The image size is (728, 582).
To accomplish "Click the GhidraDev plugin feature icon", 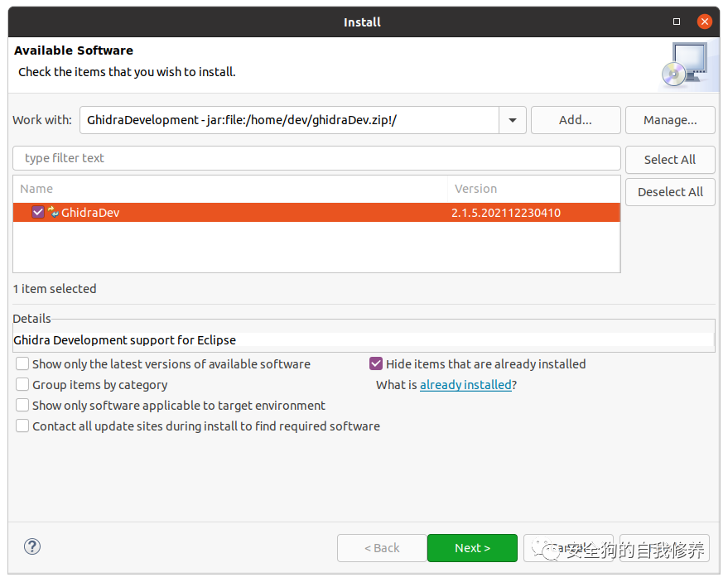I will pyautogui.click(x=53, y=212).
